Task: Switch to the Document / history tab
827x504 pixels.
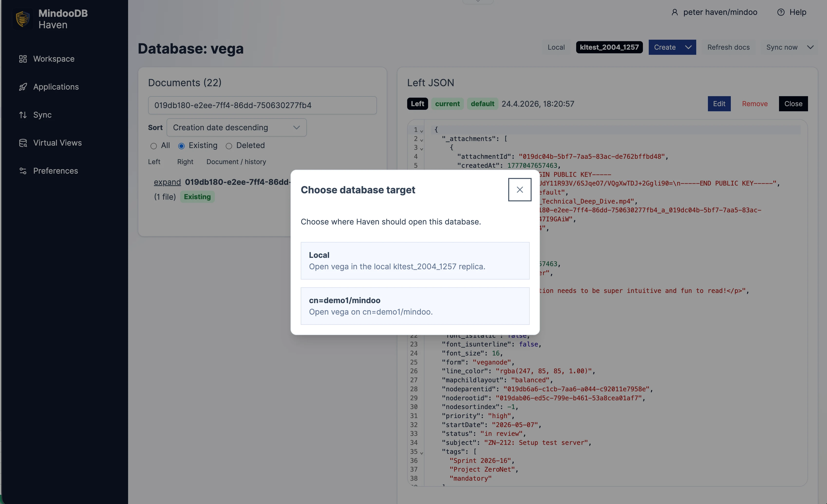Action: [x=236, y=162]
